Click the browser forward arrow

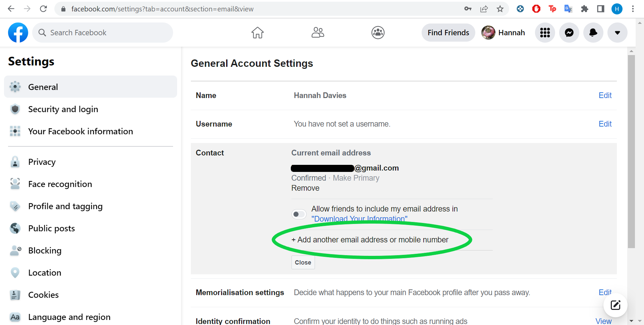point(27,9)
